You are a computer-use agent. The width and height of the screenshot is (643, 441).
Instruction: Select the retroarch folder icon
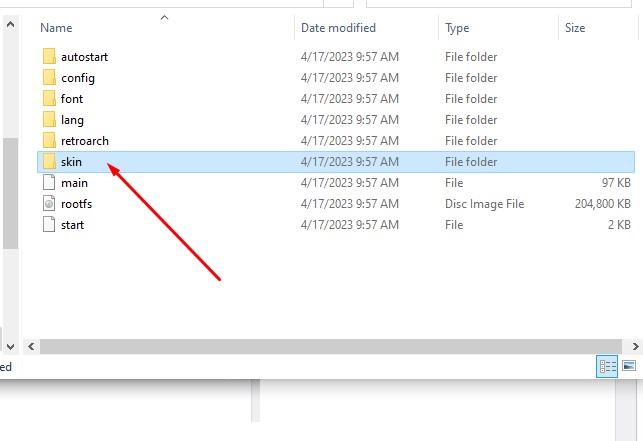point(49,141)
